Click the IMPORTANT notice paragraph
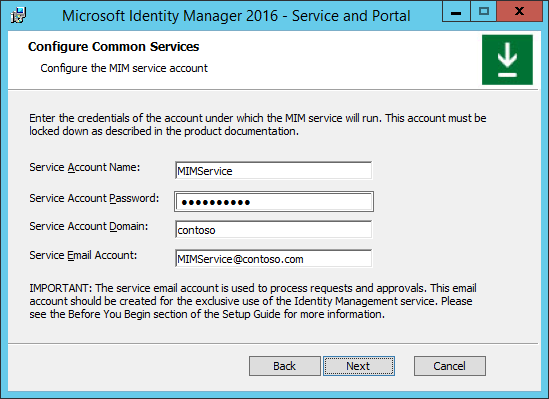Image resolution: width=549 pixels, height=399 pixels. [x=253, y=301]
